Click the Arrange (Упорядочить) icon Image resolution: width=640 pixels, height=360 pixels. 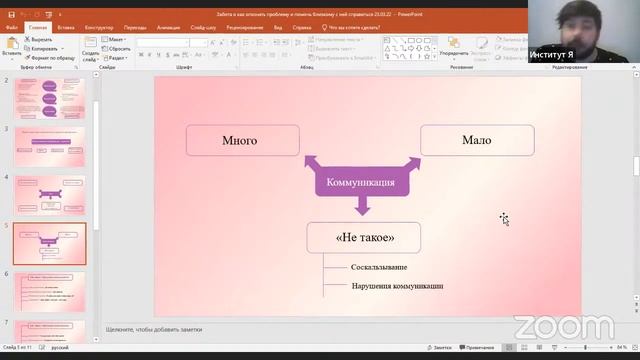453,42
